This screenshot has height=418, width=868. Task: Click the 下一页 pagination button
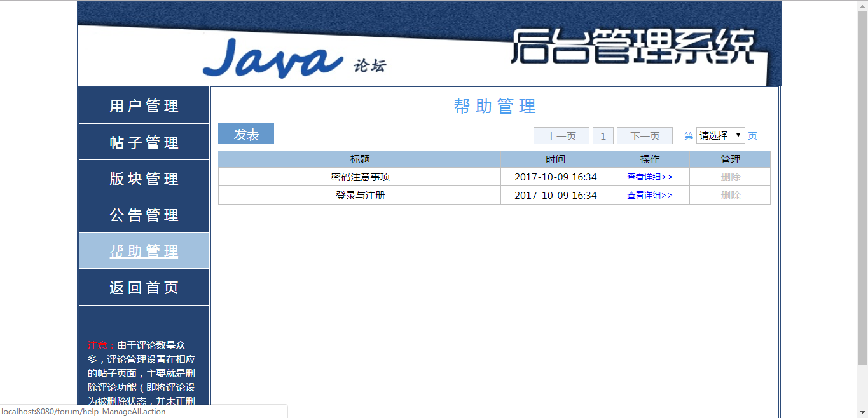point(645,136)
